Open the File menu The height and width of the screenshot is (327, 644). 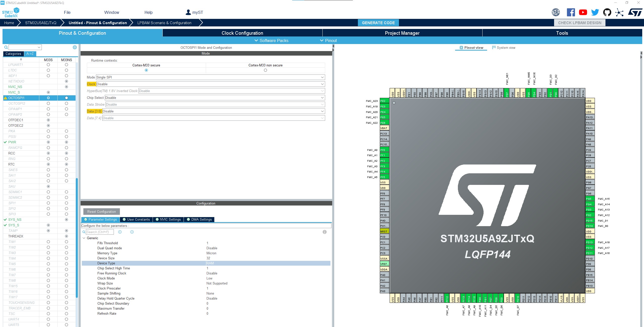[67, 12]
